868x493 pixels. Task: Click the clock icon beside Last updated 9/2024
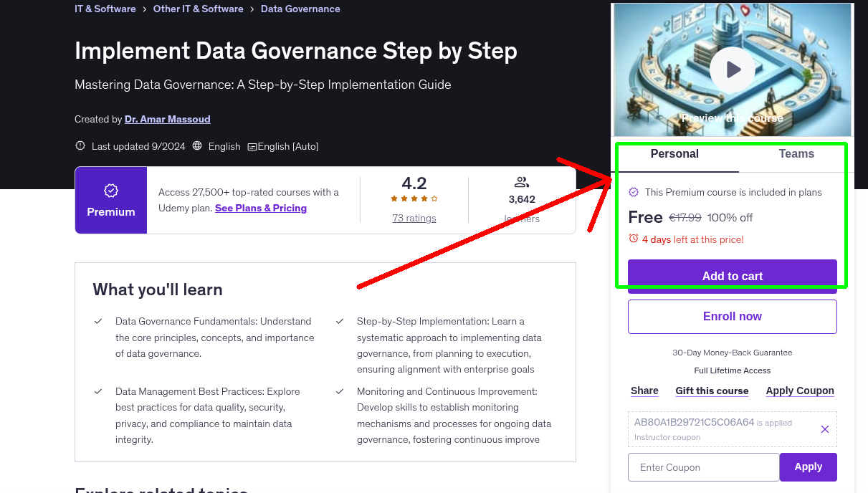(80, 145)
